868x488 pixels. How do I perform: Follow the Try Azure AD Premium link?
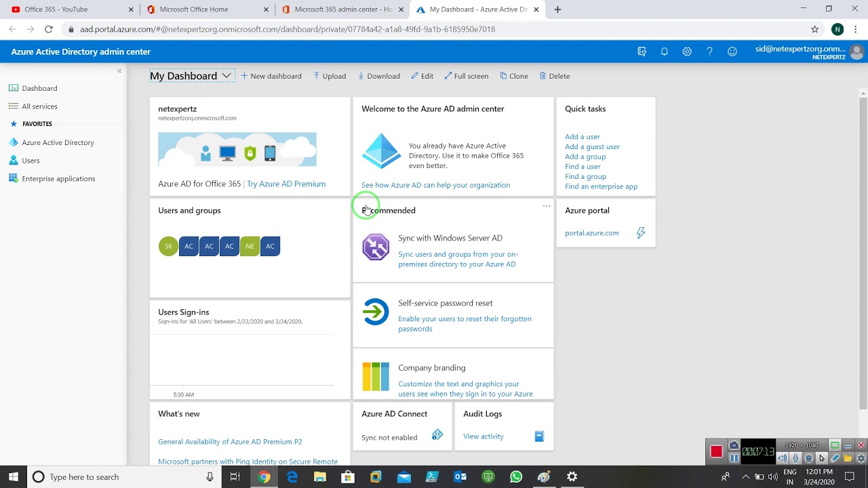[286, 184]
